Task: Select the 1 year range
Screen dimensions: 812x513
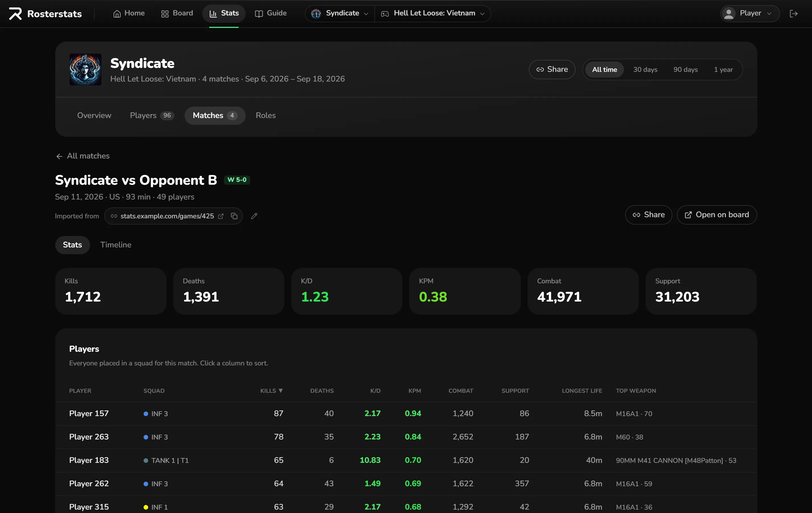Action: pyautogui.click(x=723, y=70)
